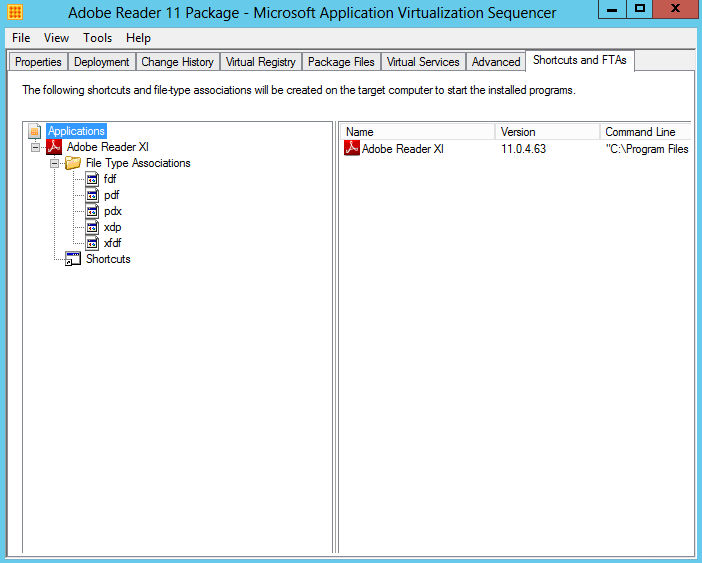Select the Applications tree label
This screenshot has height=563, width=702.
(x=76, y=131)
